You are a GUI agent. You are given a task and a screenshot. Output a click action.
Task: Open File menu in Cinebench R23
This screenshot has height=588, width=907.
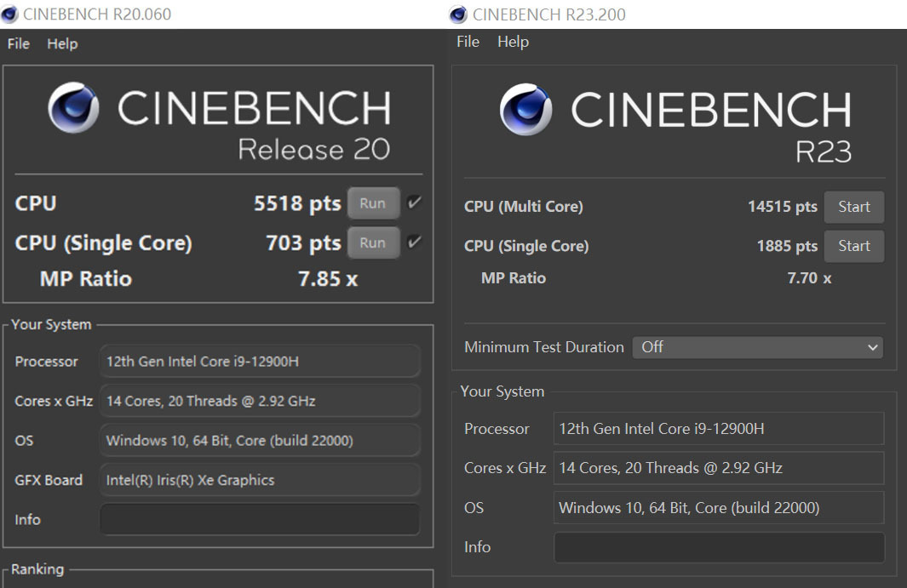[468, 42]
